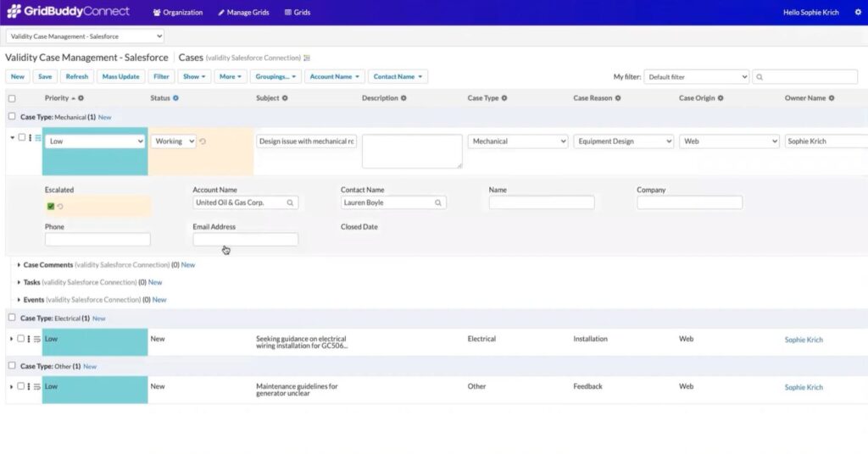Click the Account Name lookup magnifier
Viewport: 868px width, 454px height.
(290, 203)
